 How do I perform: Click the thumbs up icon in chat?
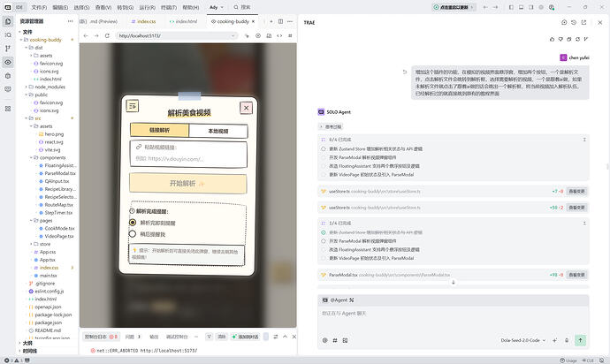pyautogui.click(x=552, y=39)
